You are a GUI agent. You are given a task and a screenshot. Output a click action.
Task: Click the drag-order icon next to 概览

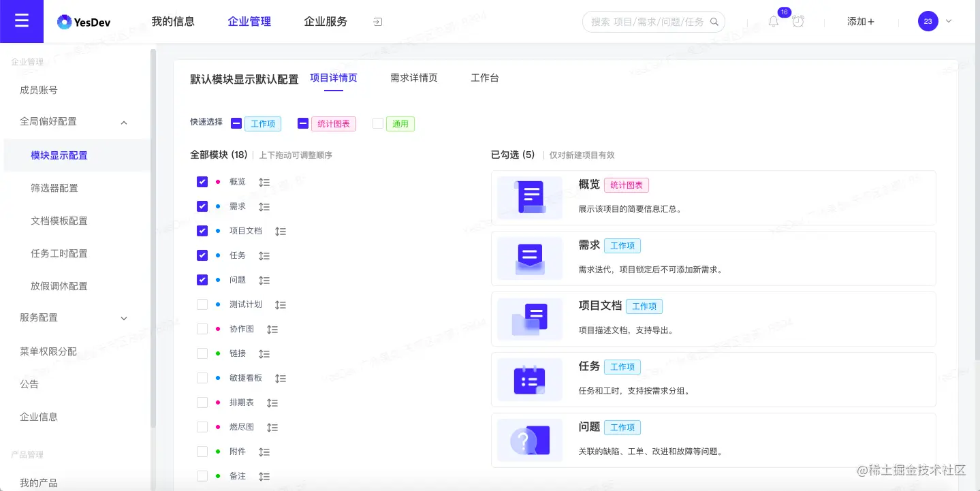tap(264, 182)
